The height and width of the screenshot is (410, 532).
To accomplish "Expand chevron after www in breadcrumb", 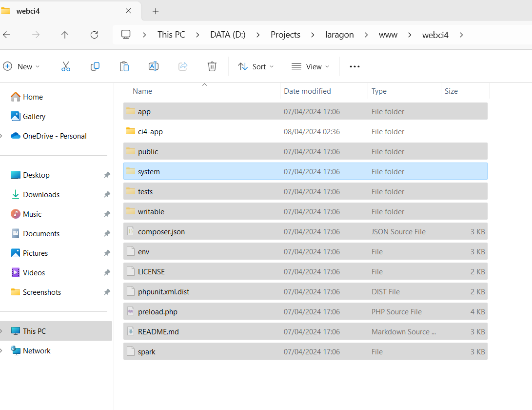I will pos(410,35).
